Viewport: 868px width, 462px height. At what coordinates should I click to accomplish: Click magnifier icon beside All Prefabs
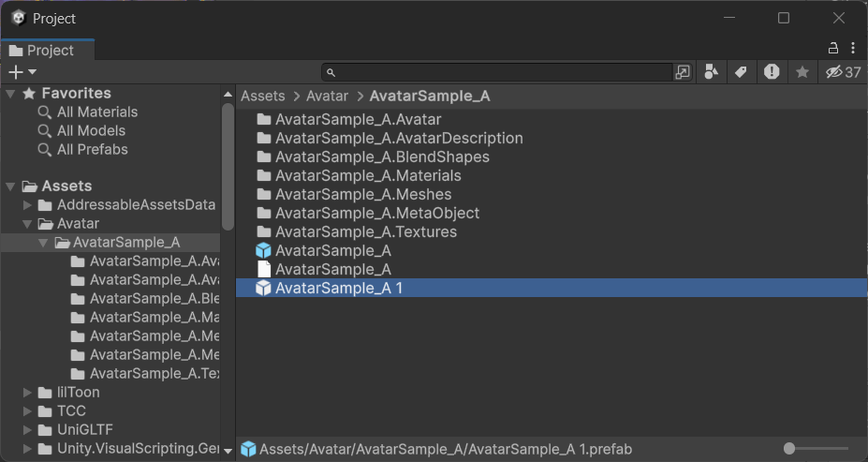[x=44, y=150]
